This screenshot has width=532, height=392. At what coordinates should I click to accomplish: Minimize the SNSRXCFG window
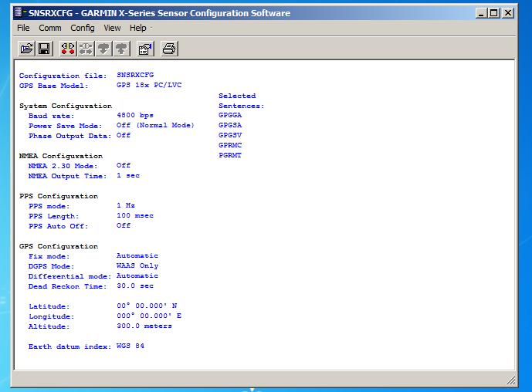coord(481,13)
